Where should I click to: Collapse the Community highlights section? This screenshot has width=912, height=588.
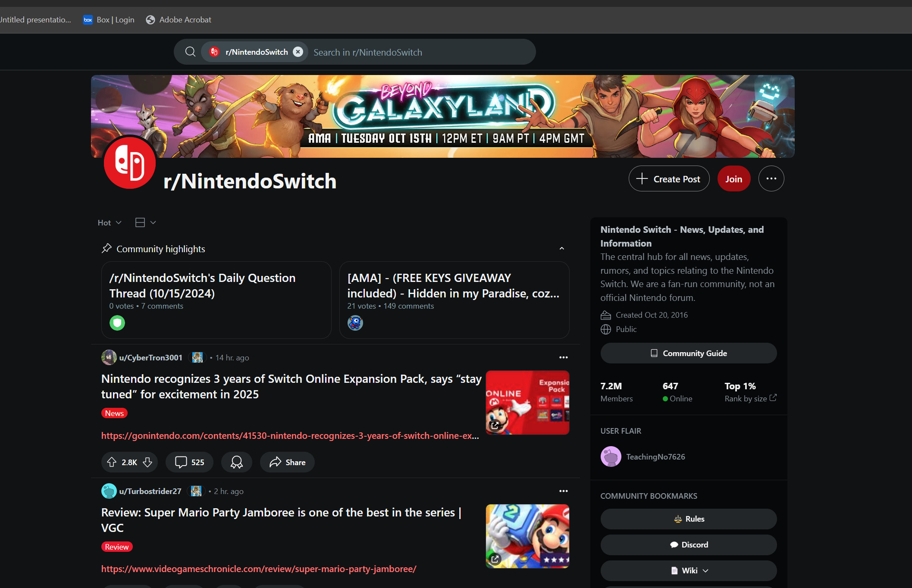[x=561, y=249]
